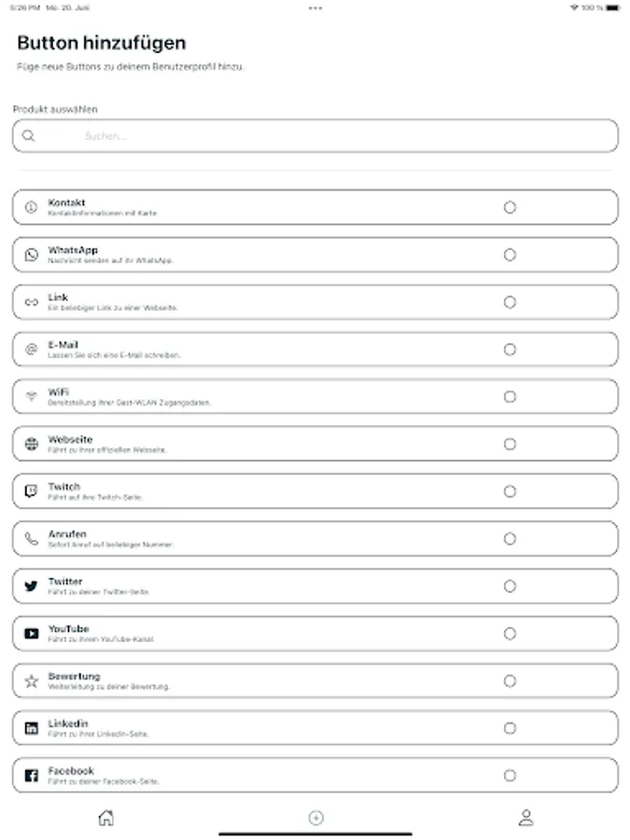Click the LinkedIn logo icon
The image size is (630, 840).
[x=31, y=728]
